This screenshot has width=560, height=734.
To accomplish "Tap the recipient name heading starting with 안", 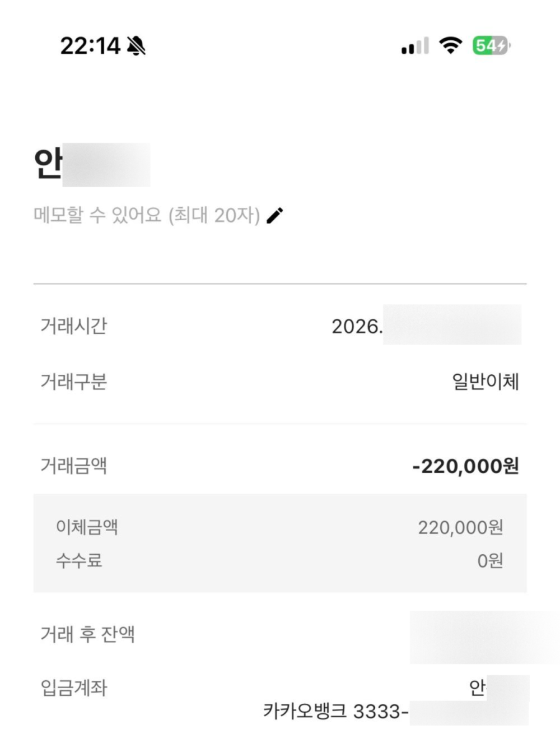I will pyautogui.click(x=92, y=165).
